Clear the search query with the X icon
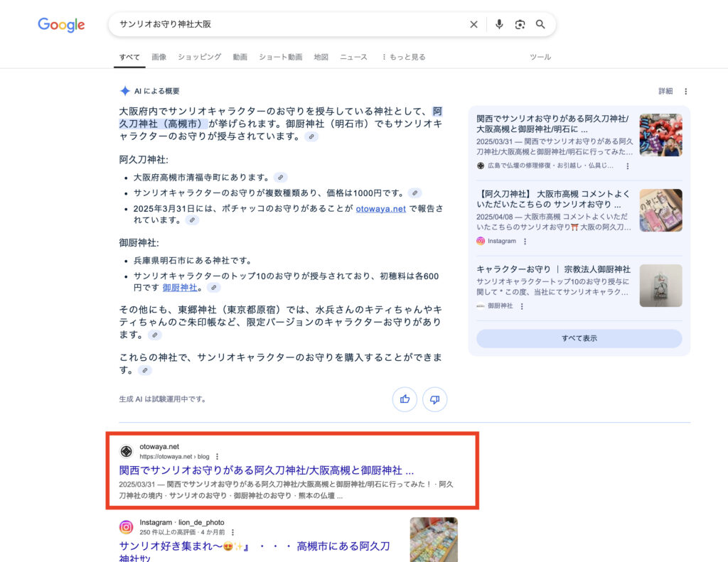Image resolution: width=728 pixels, height=562 pixels. coord(473,25)
